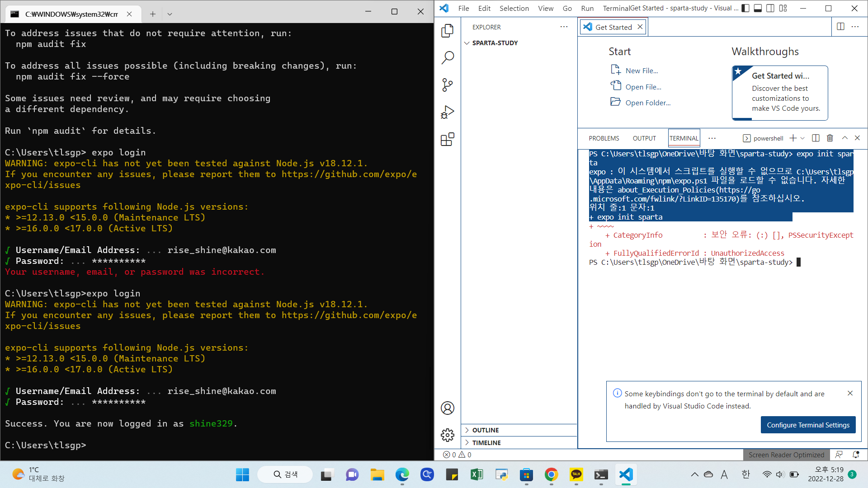Dismiss the keybindings notification
This screenshot has height=488, width=868.
pyautogui.click(x=850, y=393)
